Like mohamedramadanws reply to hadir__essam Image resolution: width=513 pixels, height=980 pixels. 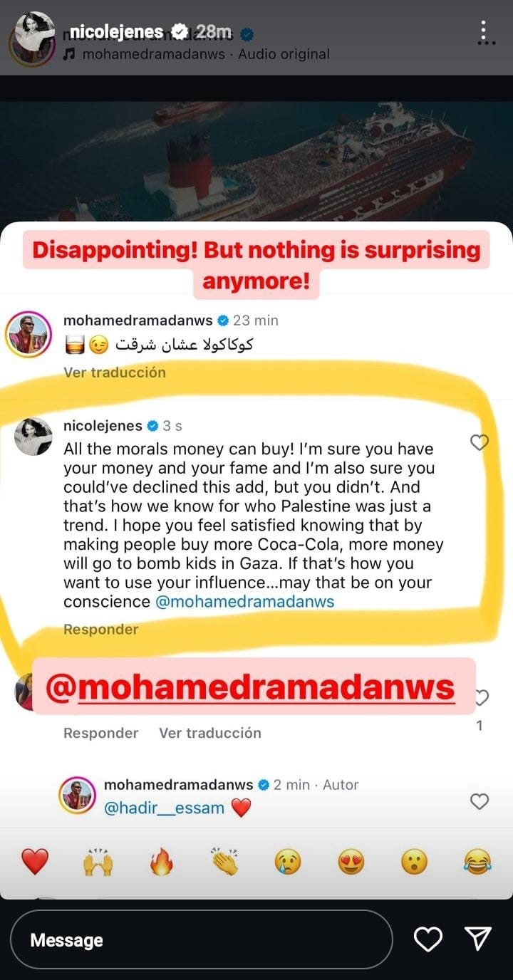(x=480, y=801)
